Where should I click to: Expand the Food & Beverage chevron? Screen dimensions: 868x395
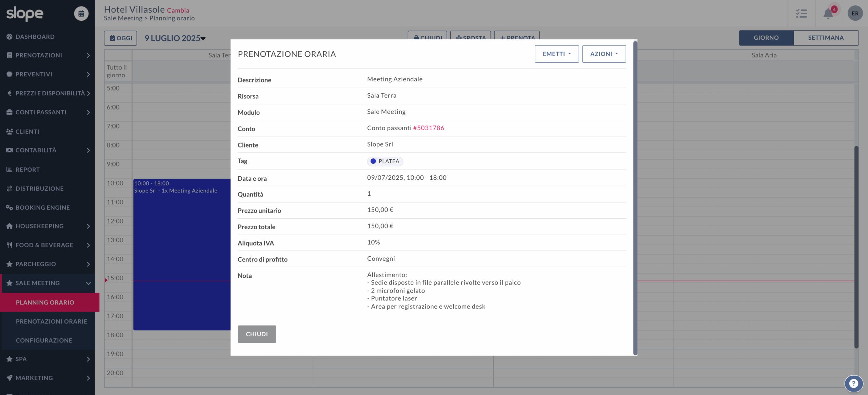88,245
